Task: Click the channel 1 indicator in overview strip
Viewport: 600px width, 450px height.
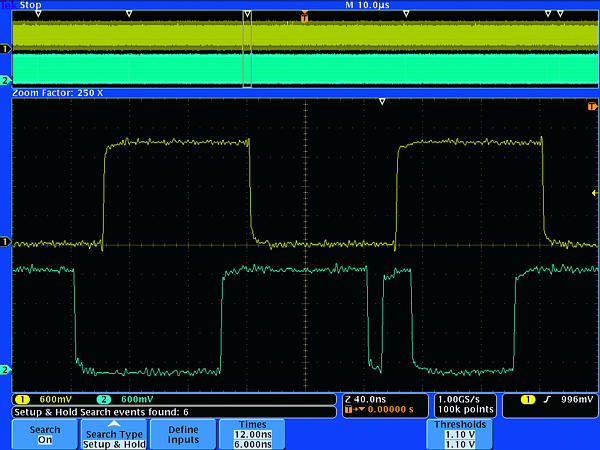Action: click(x=5, y=48)
